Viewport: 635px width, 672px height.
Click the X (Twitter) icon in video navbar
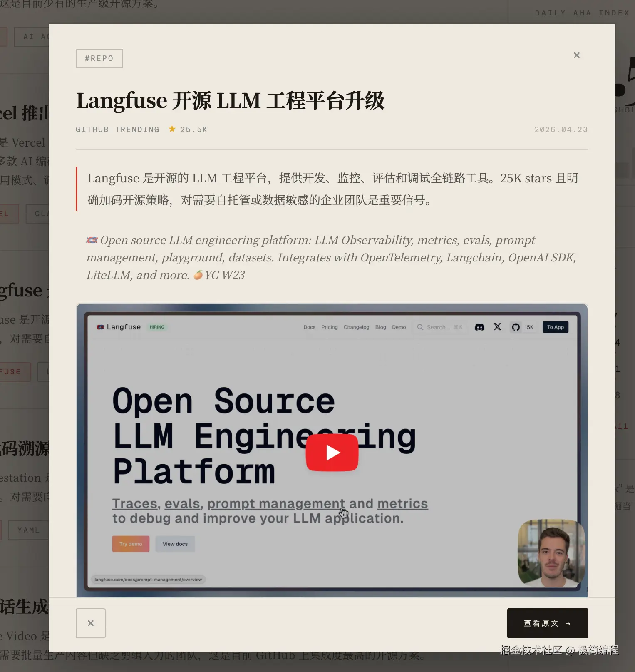[497, 327]
